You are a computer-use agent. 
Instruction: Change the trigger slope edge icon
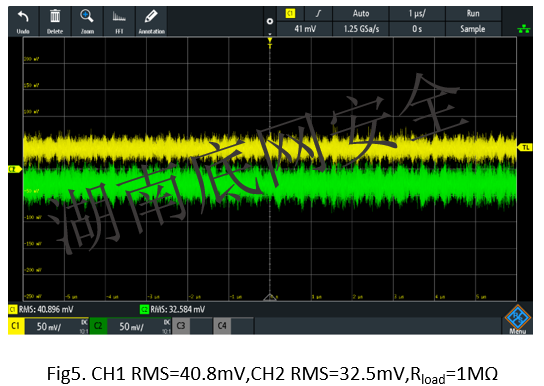318,14
